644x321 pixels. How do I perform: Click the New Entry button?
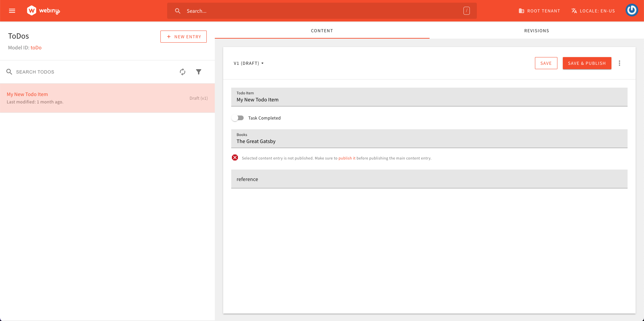click(184, 37)
